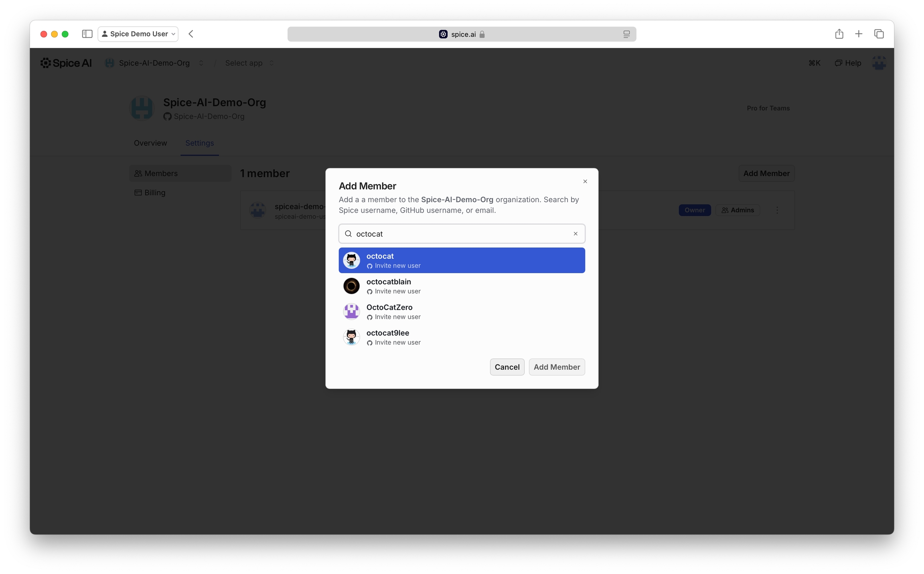Click the Safari share icon
The image size is (924, 574).
pyautogui.click(x=839, y=34)
